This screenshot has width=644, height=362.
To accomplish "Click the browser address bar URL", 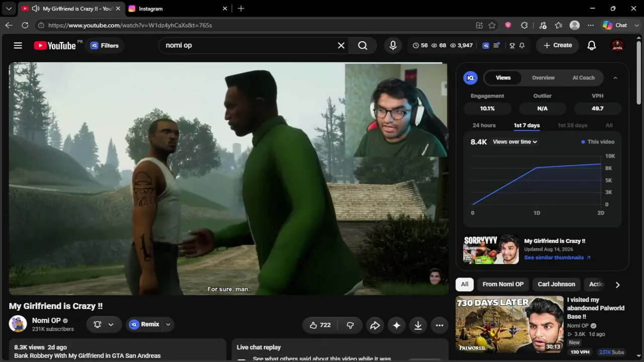I will tap(130, 25).
